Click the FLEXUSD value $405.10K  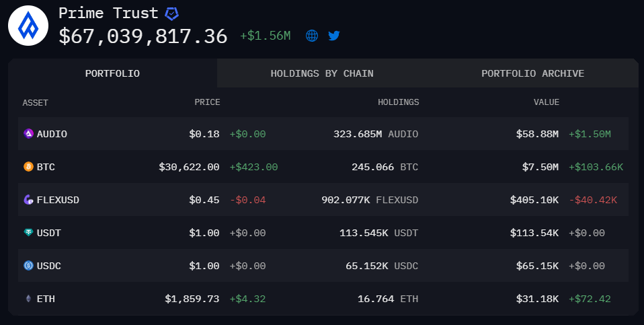point(534,200)
